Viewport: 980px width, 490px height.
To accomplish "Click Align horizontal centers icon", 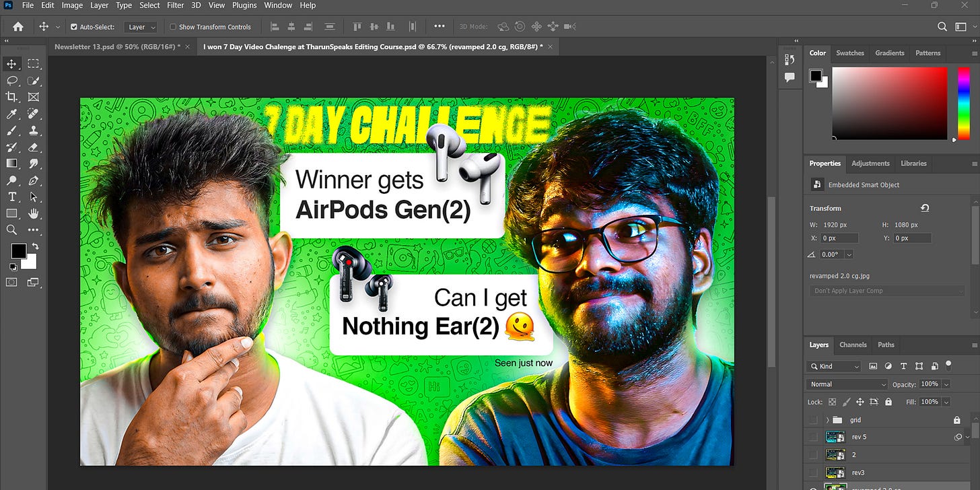I will 292,27.
